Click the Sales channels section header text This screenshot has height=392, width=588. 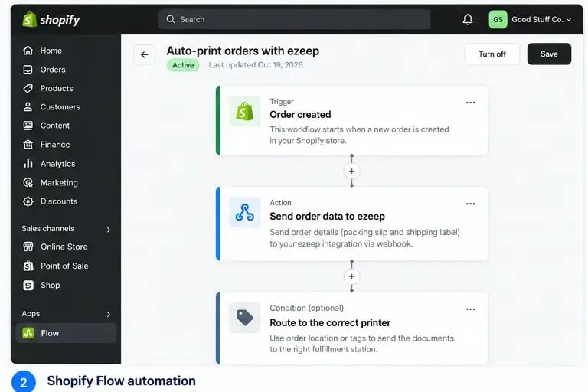(48, 228)
